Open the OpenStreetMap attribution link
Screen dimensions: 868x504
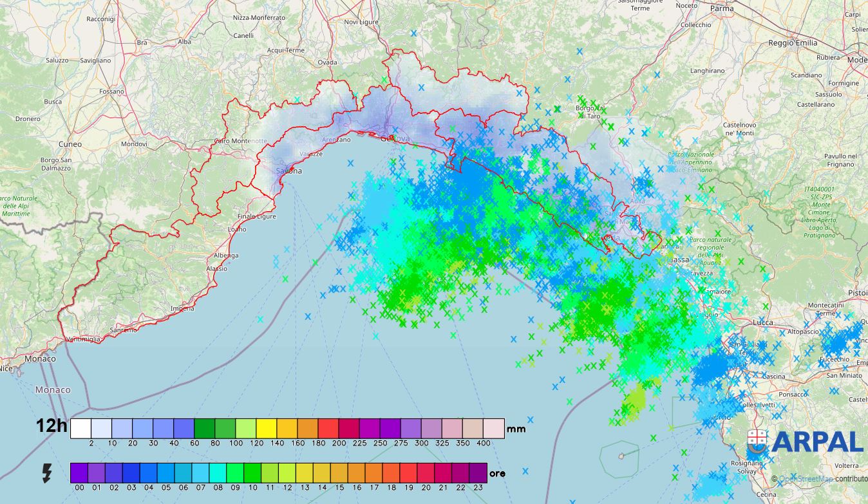point(806,479)
